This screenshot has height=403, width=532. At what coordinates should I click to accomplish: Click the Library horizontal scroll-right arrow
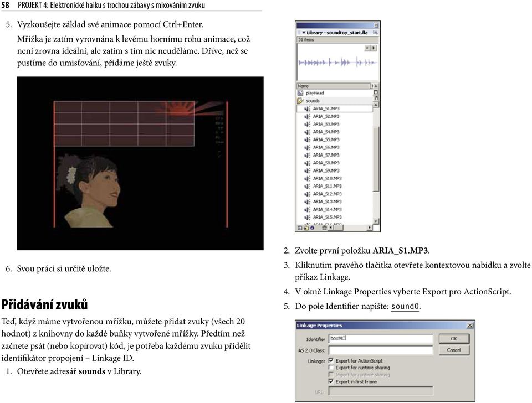pos(370,228)
